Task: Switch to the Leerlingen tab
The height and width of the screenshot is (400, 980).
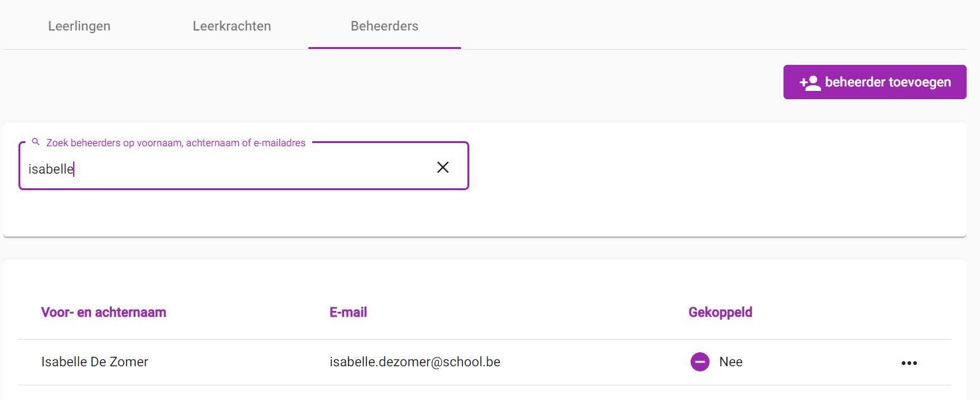Action: 79,26
